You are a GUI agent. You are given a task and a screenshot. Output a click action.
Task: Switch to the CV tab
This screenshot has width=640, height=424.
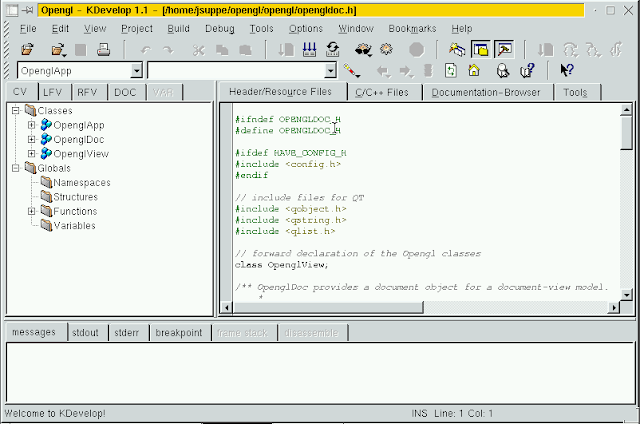[x=21, y=92]
